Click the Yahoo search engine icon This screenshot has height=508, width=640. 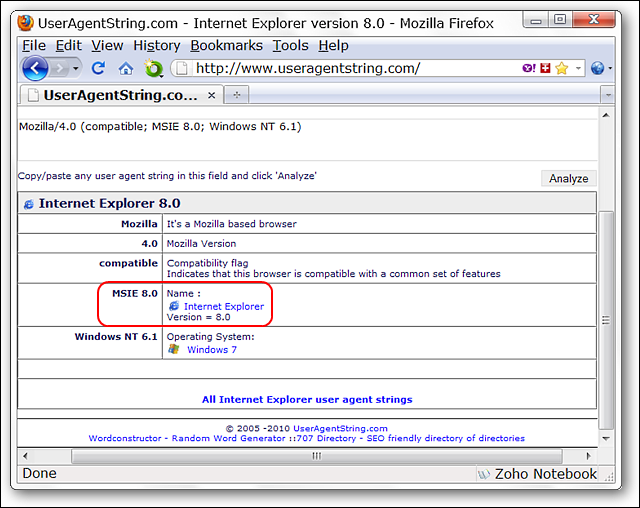pyautogui.click(x=528, y=68)
